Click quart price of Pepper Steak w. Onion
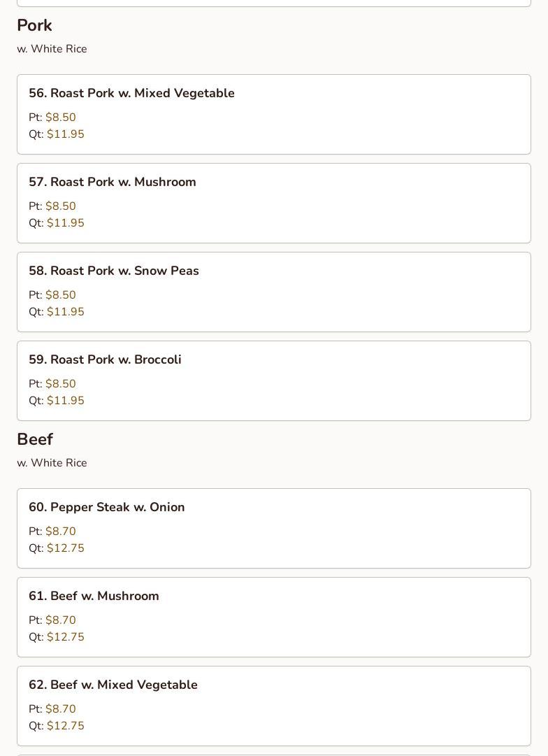This screenshot has width=548, height=756. pyautogui.click(x=66, y=548)
